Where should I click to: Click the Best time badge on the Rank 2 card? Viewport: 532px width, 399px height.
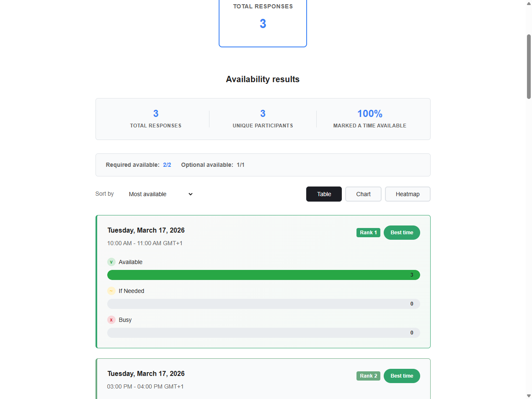[402, 376]
